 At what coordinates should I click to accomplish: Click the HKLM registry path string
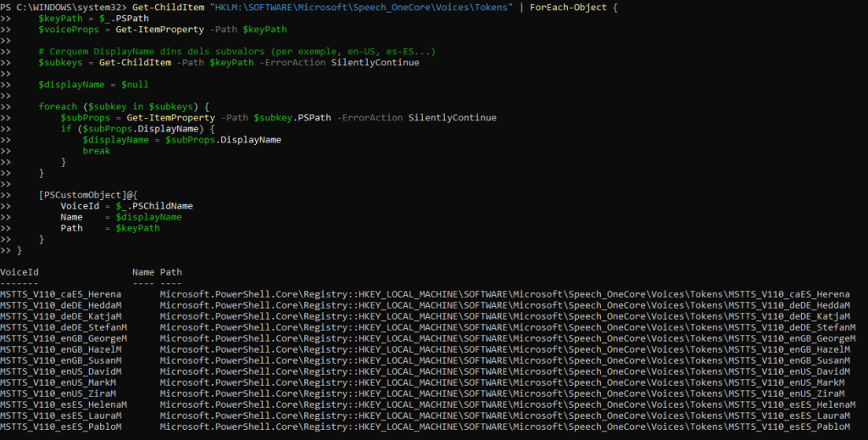(x=361, y=7)
